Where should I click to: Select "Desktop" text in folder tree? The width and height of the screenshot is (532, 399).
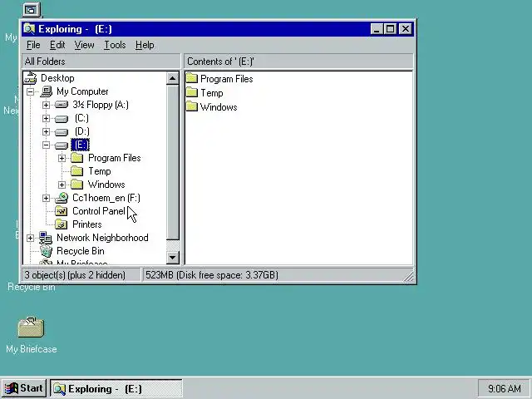[57, 78]
